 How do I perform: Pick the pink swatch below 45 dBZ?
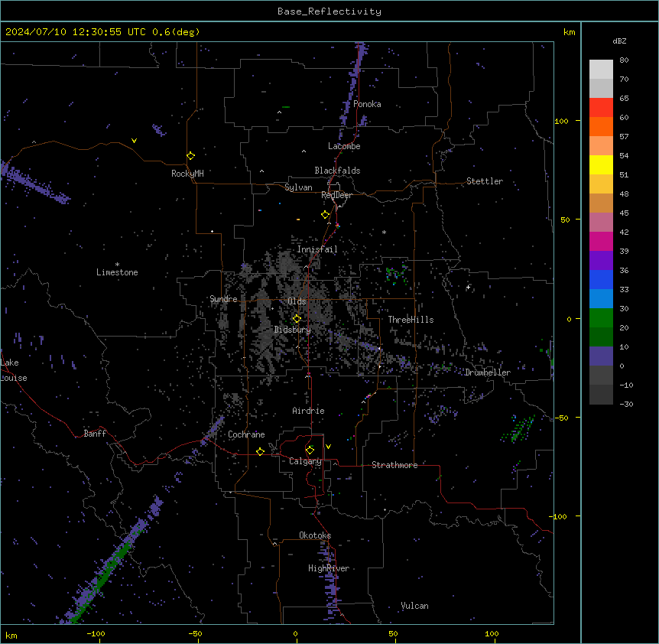601,223
